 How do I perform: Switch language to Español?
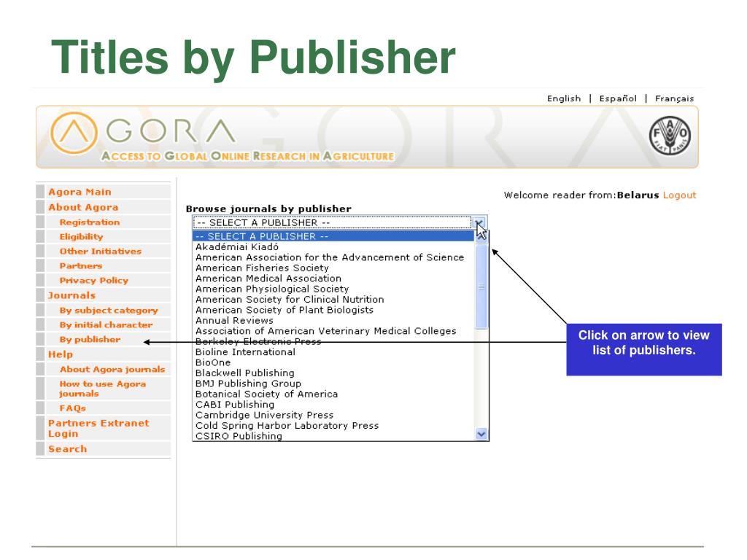tap(617, 98)
